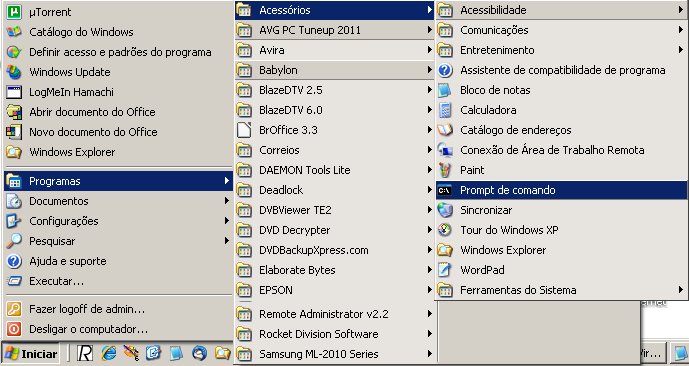Screen dimensions: 689x366
Task: Open the EPSON program group
Action: (x=335, y=290)
